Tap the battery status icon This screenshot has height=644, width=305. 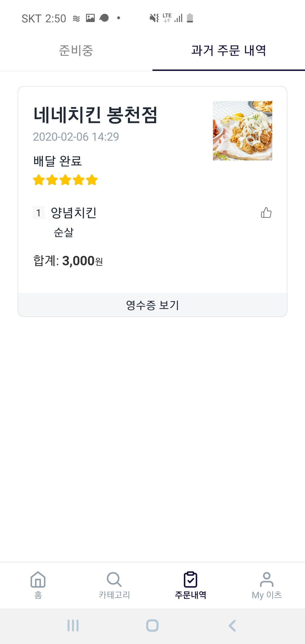click(190, 18)
